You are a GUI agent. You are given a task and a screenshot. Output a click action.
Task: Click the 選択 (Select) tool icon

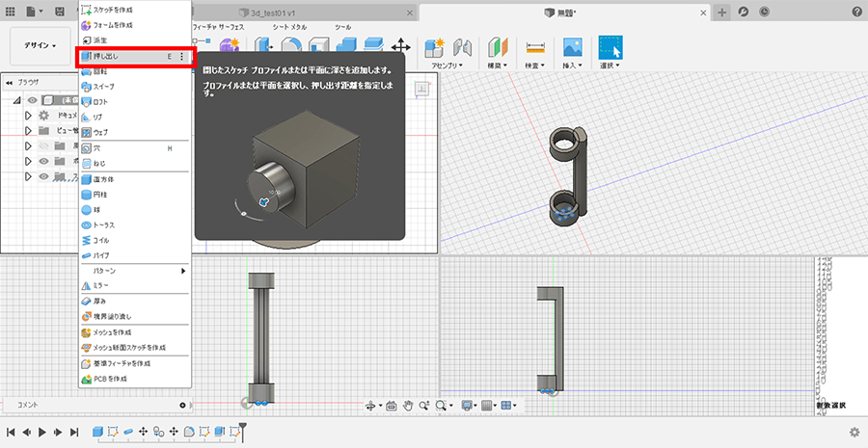(610, 47)
